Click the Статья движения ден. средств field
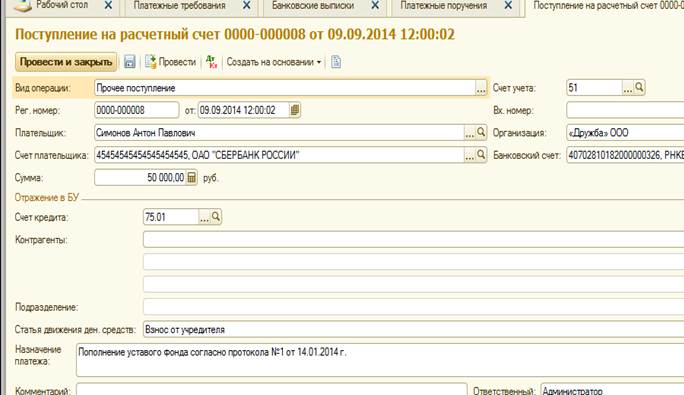This screenshot has height=395, width=684. 414,330
